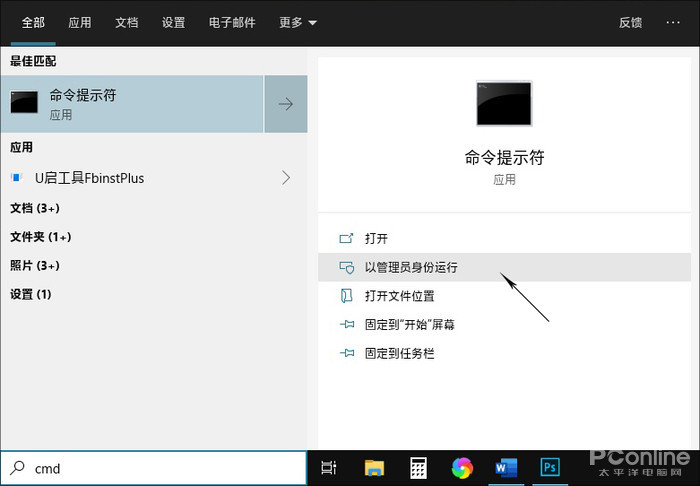This screenshot has height=486, width=700.
Task: Click the large command prompt preview icon
Action: tap(504, 103)
